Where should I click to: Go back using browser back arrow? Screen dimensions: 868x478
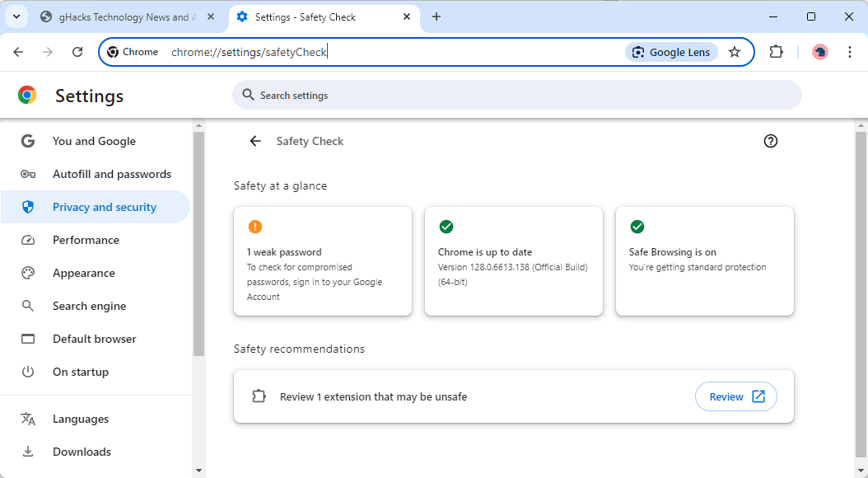pyautogui.click(x=18, y=52)
